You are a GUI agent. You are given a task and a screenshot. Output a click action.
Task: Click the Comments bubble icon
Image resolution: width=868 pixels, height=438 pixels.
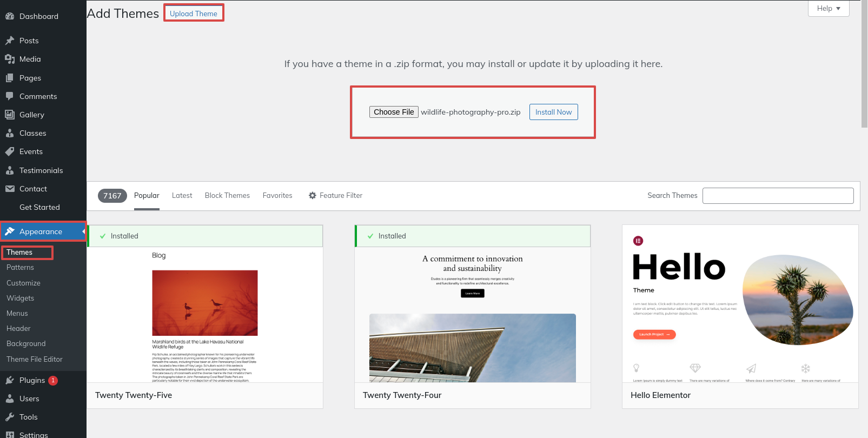click(x=10, y=96)
